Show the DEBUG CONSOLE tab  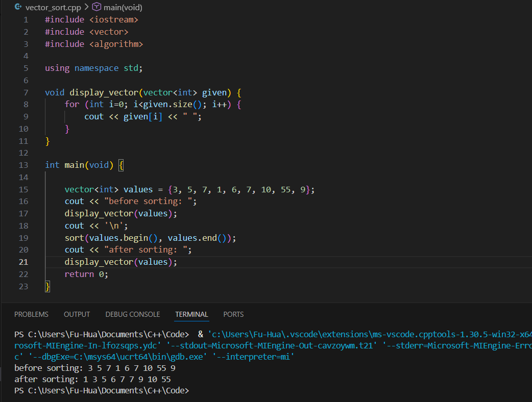133,314
